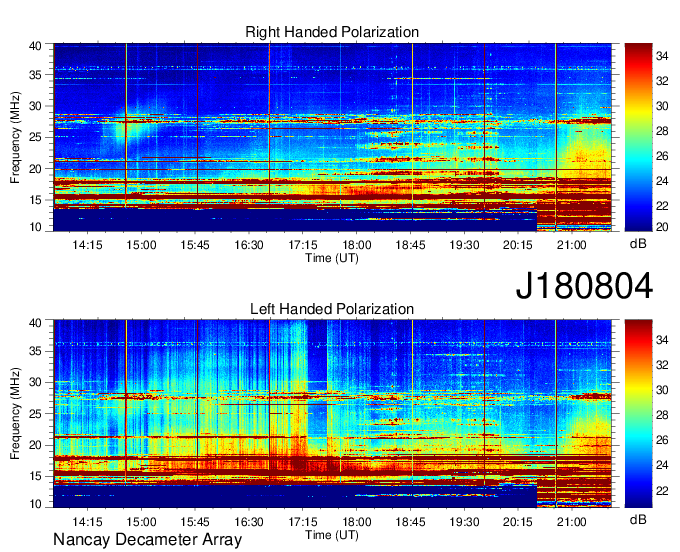Click the 'Left Handed Polarization' plot title
This screenshot has width=680, height=552.
(x=332, y=309)
